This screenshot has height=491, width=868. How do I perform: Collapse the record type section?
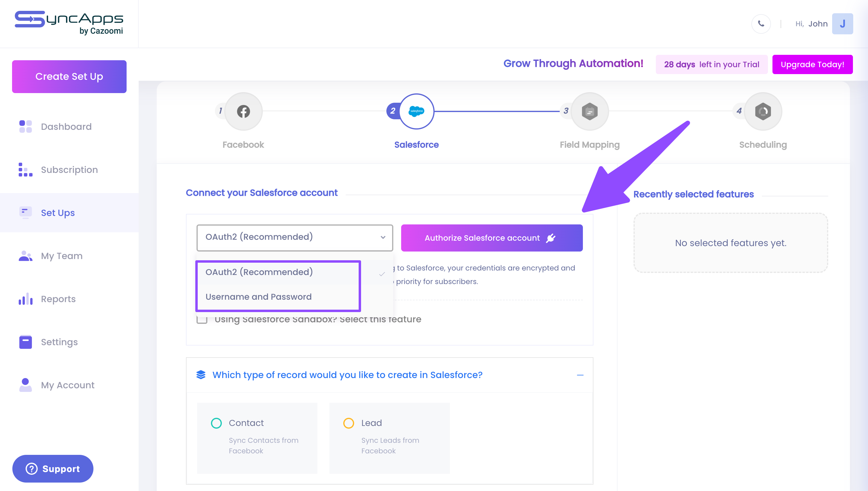coord(580,375)
